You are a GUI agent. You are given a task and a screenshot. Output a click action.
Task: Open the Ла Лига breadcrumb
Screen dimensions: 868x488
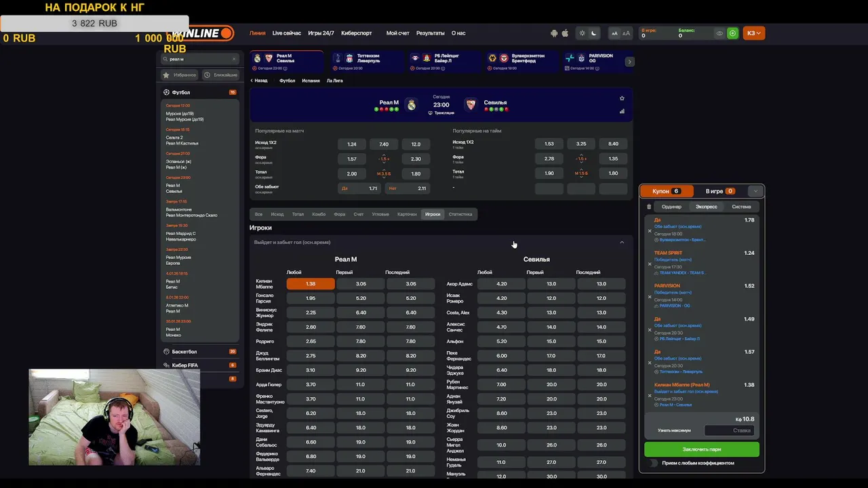coord(335,81)
